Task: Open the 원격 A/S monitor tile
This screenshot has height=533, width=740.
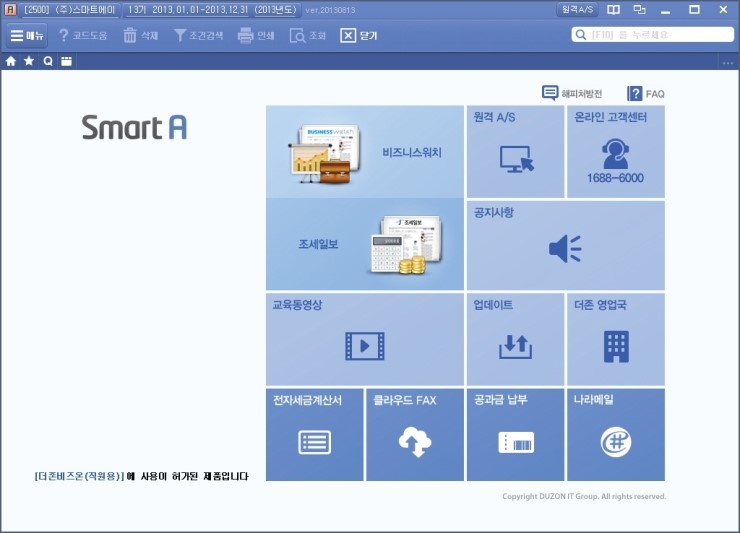Action: [515, 152]
